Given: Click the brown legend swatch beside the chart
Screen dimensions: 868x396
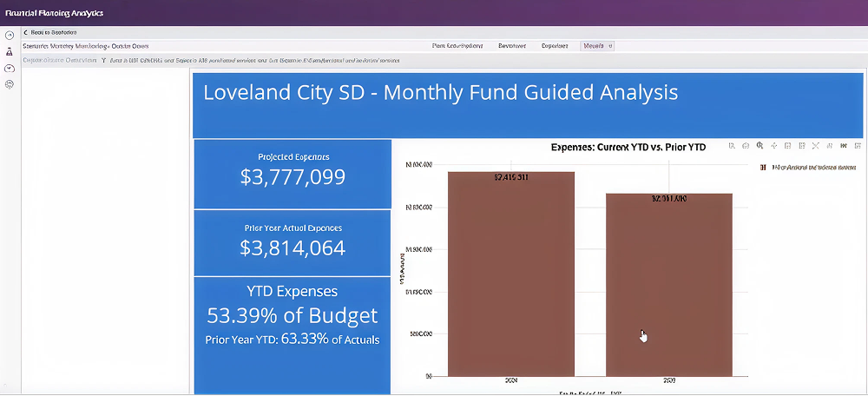Looking at the screenshot, I should 763,167.
